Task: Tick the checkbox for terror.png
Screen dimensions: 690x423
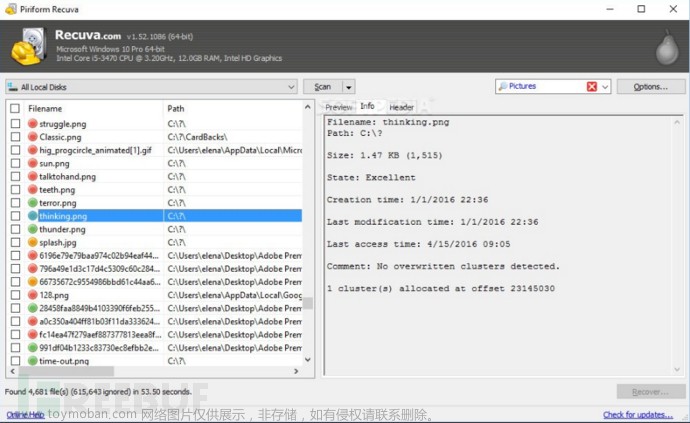Action: pyautogui.click(x=15, y=203)
